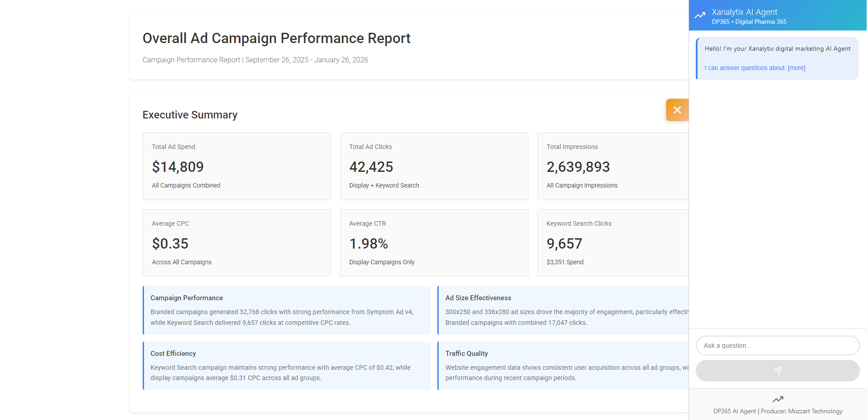Open the Traffic Quality insight box
The height and width of the screenshot is (420, 868).
tap(563, 366)
